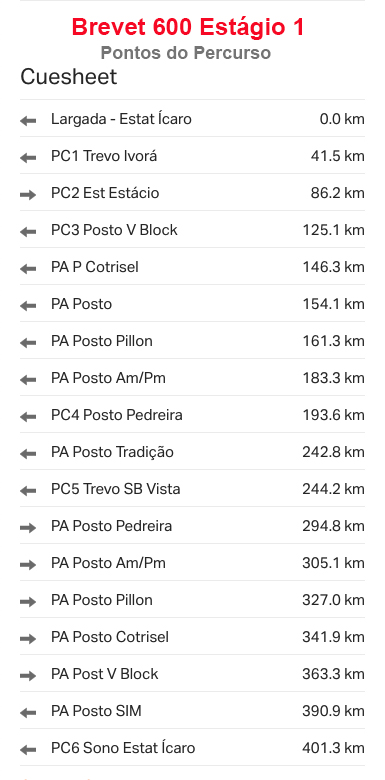The width and height of the screenshot is (385, 780).
Task: Click the left arrow icon for PC5 Trevo SB Vista
Action: point(28,491)
